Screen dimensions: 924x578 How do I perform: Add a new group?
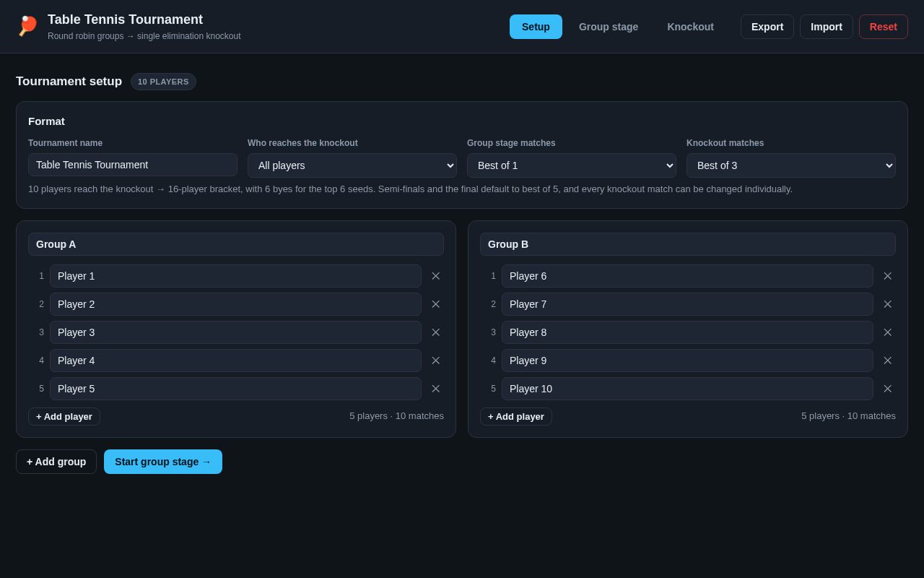[56, 462]
